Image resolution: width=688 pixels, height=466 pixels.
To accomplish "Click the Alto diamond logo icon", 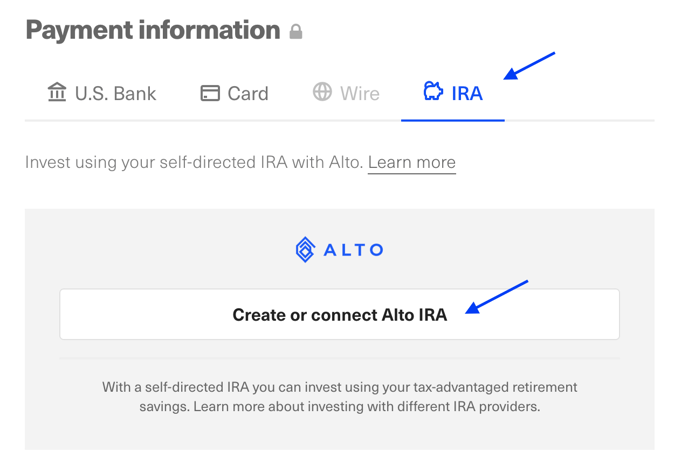I will click(x=305, y=250).
